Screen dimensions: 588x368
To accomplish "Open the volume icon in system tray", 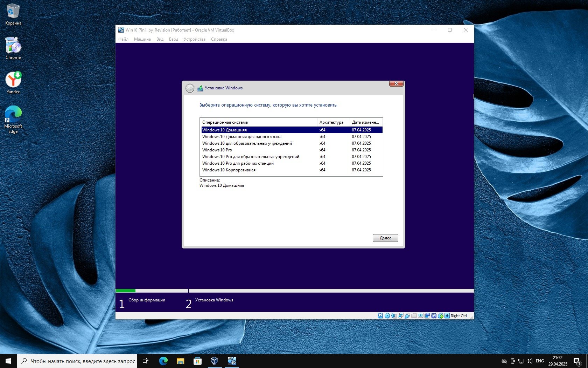I will click(529, 361).
